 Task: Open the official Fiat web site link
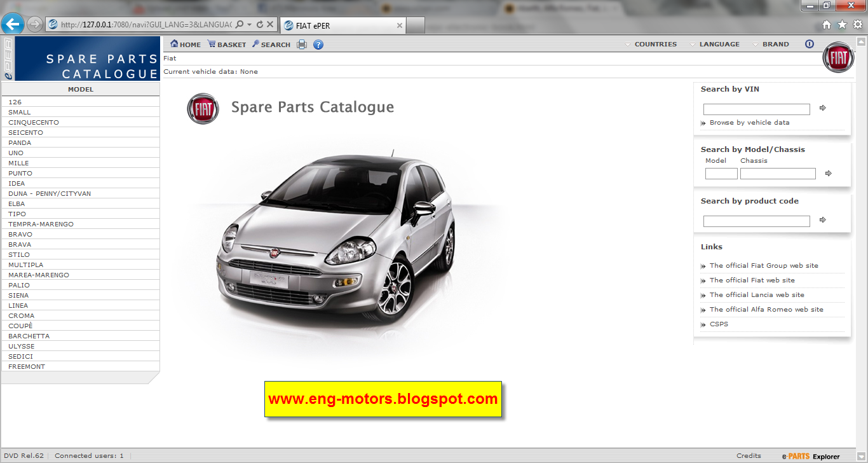coord(752,280)
